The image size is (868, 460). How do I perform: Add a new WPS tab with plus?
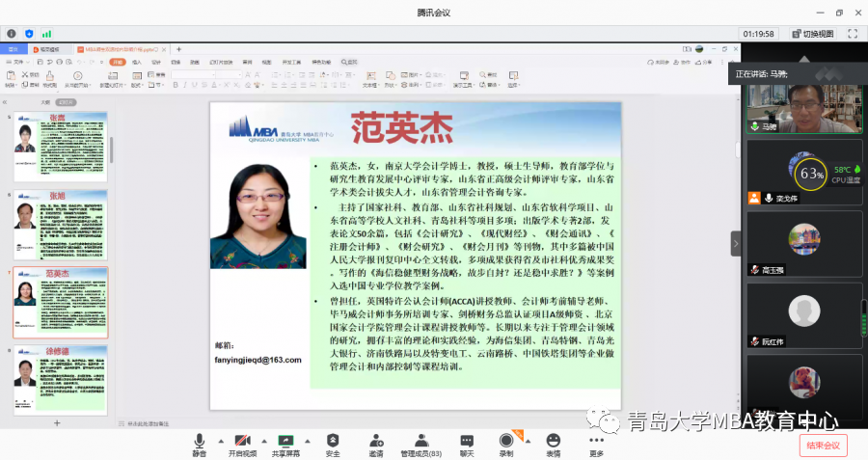point(178,49)
